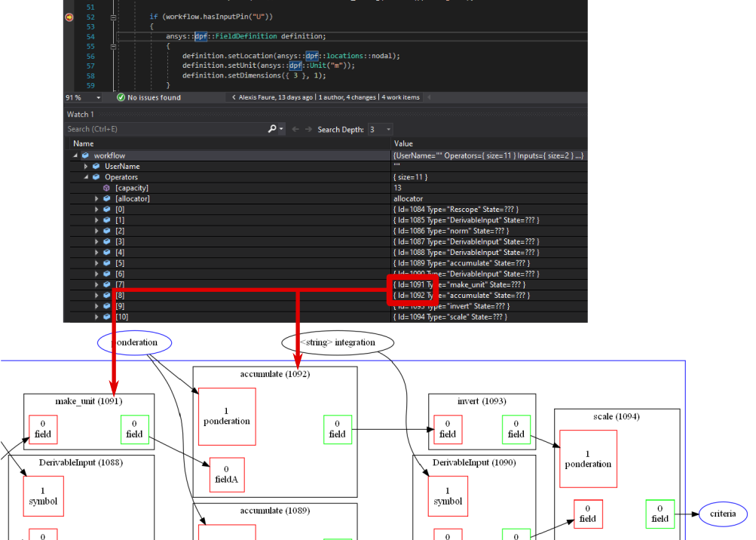Click the make_unit (1091) node title

click(x=89, y=401)
